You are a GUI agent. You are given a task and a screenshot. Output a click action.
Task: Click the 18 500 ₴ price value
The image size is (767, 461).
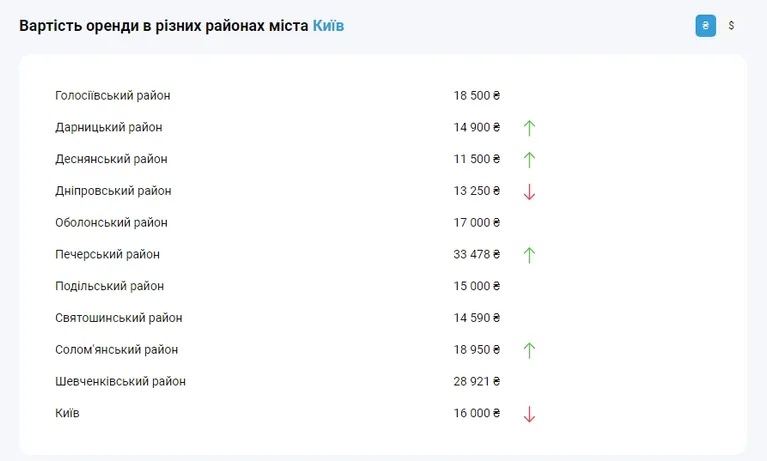click(476, 96)
